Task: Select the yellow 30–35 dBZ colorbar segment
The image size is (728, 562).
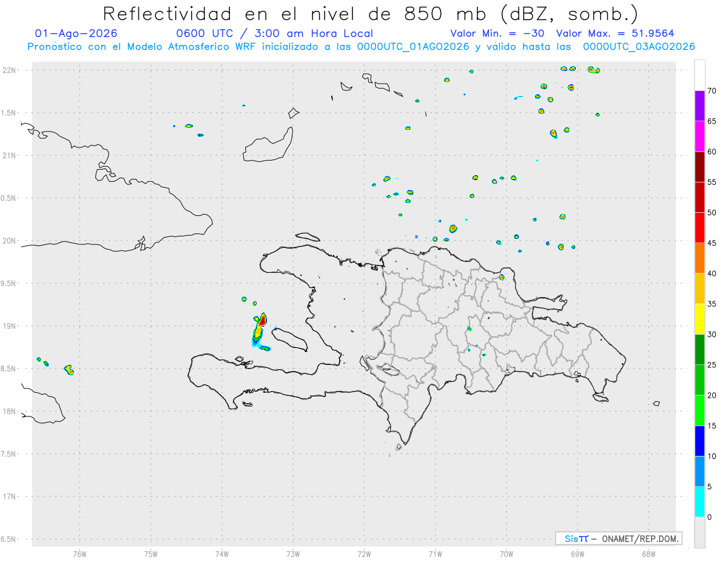Action: tap(699, 319)
